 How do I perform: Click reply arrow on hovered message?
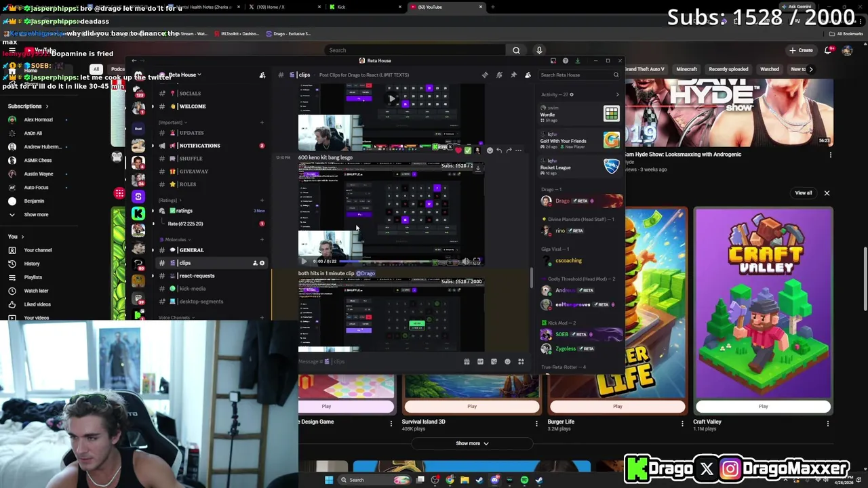499,150
